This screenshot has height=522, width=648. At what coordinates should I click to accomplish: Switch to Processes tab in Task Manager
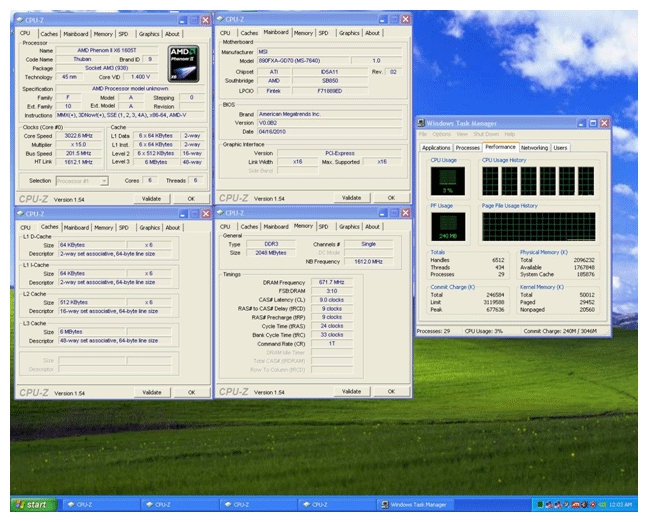point(468,148)
